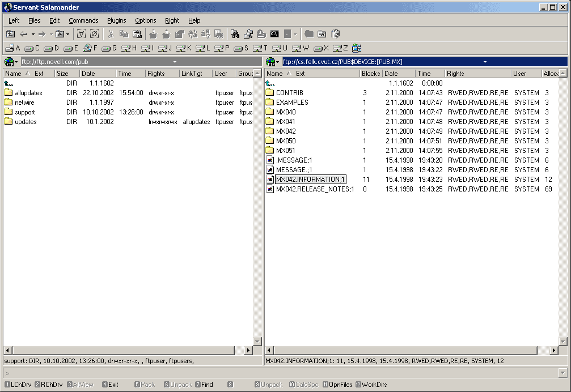
Task: Open the Find files binoculars icon
Action: pyautogui.click(x=235, y=34)
